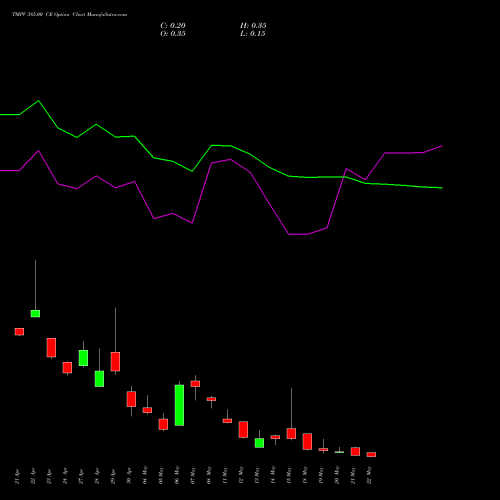This screenshot has width=500, height=500.
Task: Click the '22 May' date label
Action: 369,475
